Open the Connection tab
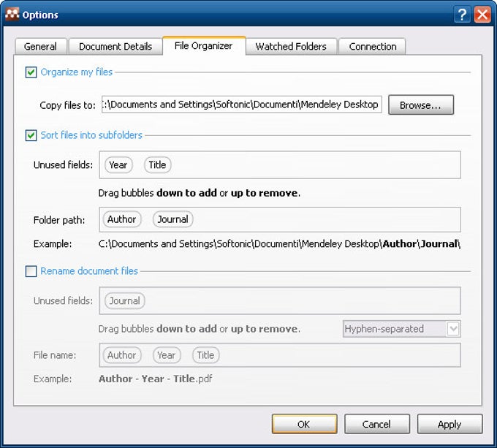Screen dimensions: 497x448 tap(373, 46)
